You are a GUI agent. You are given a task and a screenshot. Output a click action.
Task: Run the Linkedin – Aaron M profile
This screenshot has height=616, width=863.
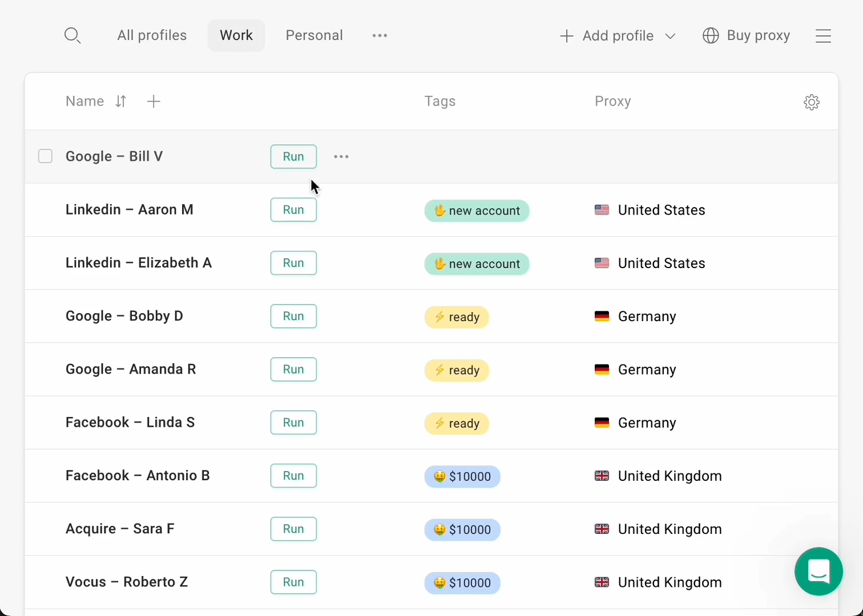293,209
